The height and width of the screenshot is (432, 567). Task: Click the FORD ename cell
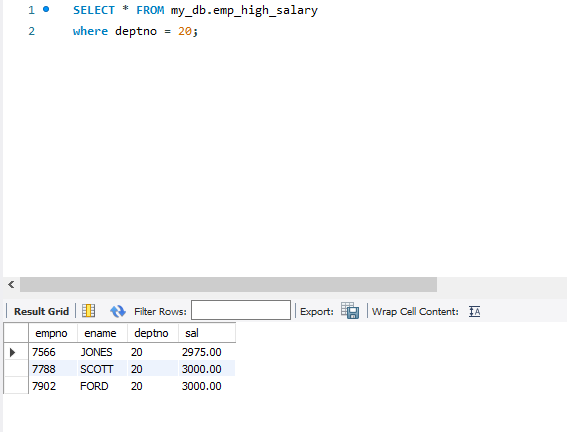pos(103,386)
